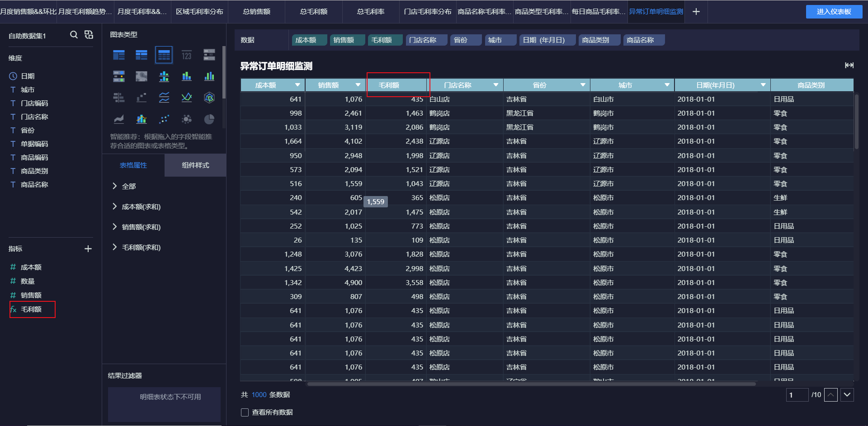Open the 成本额 column header dropdown

(297, 85)
